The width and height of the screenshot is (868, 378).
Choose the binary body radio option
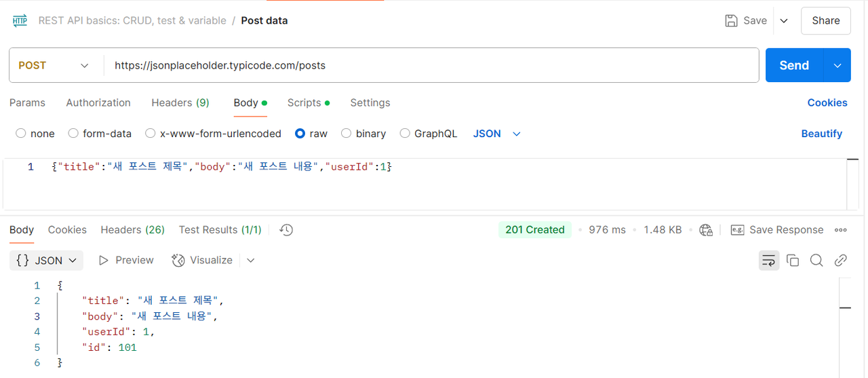(347, 134)
